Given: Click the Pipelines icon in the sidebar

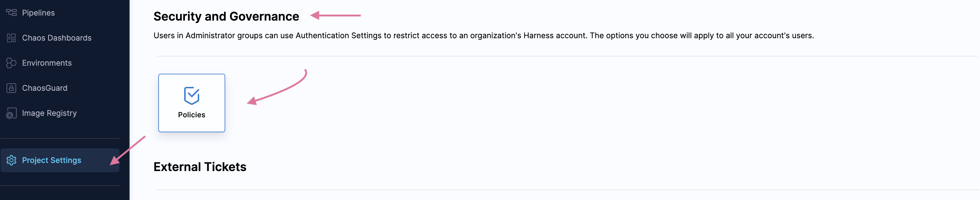Looking at the screenshot, I should [x=11, y=13].
